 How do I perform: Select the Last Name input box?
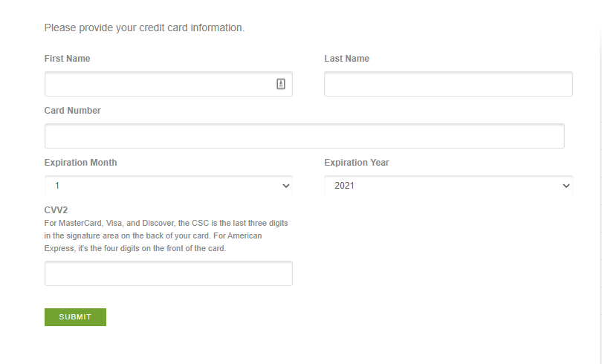[x=448, y=84]
